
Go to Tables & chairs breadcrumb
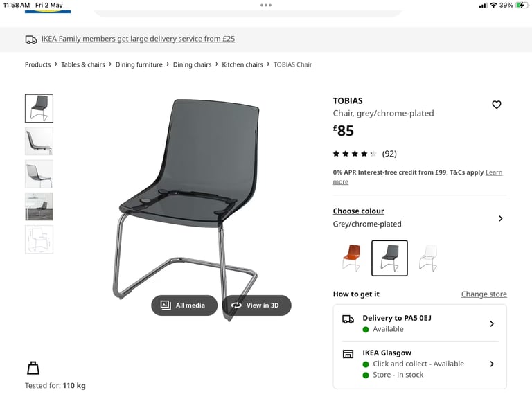pyautogui.click(x=83, y=64)
